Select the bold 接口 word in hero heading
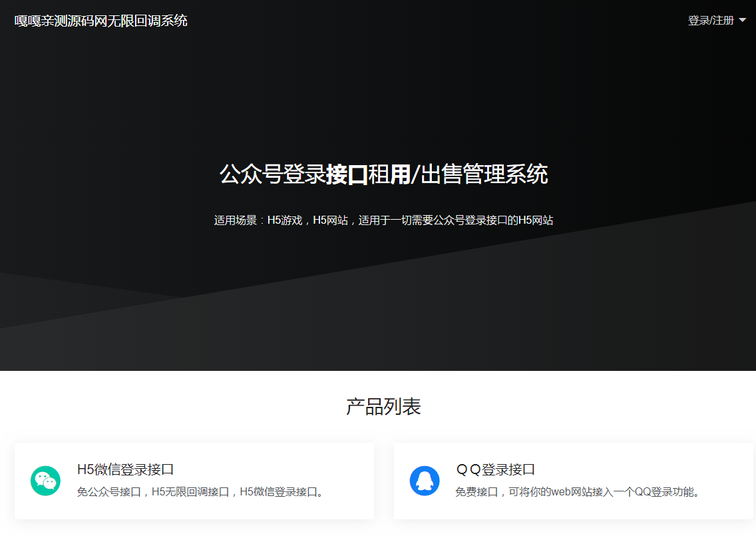This screenshot has height=548, width=756. [347, 174]
